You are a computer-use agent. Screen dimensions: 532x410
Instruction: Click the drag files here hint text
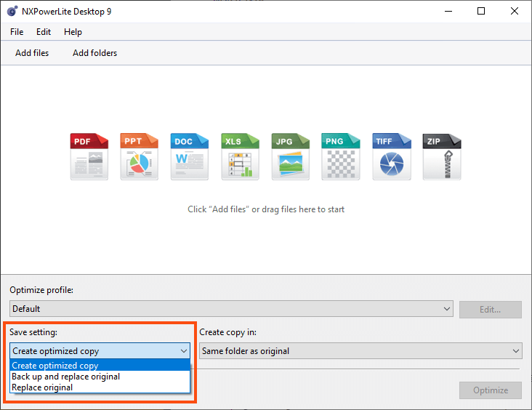pyautogui.click(x=266, y=209)
